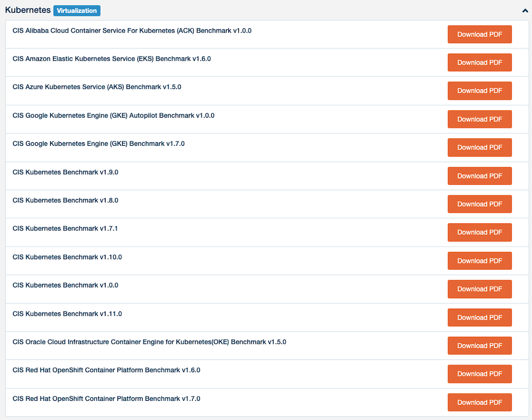
Task: Download PDF for OpenShift Benchmark v1.7.0
Action: tap(479, 402)
